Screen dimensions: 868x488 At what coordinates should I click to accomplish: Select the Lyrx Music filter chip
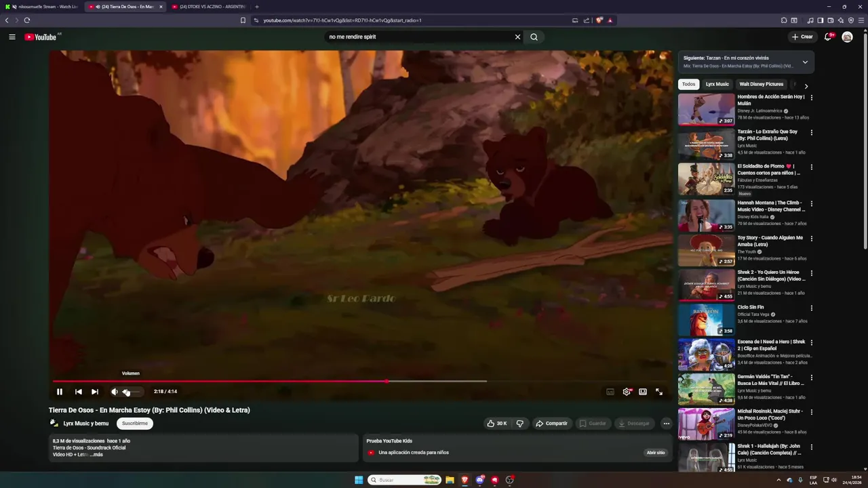pos(717,84)
